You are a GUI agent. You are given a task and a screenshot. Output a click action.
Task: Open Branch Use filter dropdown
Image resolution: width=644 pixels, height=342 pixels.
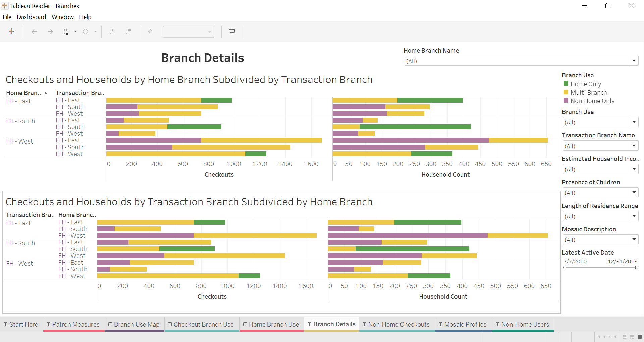(x=634, y=122)
